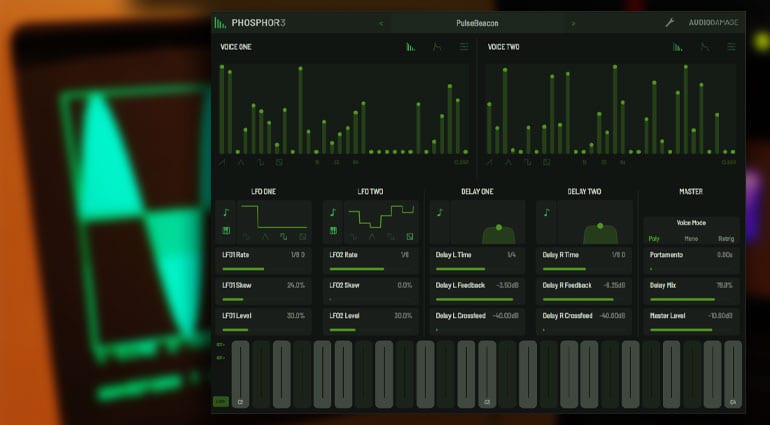Click the Portamento control
The image size is (770, 425).
coord(691,261)
